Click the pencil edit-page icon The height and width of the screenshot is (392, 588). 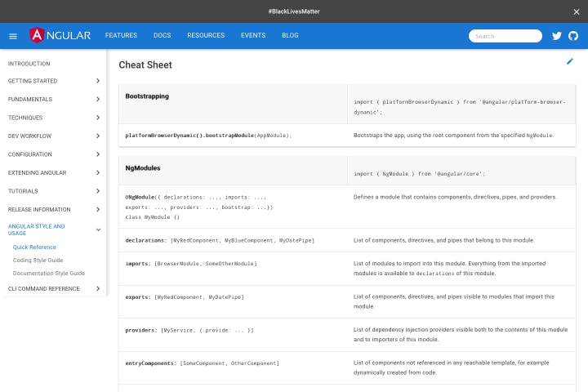pyautogui.click(x=570, y=61)
